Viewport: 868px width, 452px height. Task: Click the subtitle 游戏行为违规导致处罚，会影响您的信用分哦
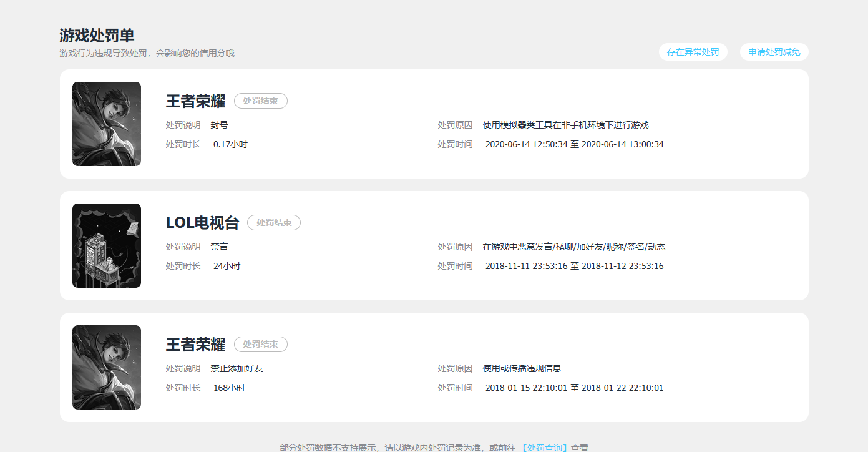tap(147, 53)
